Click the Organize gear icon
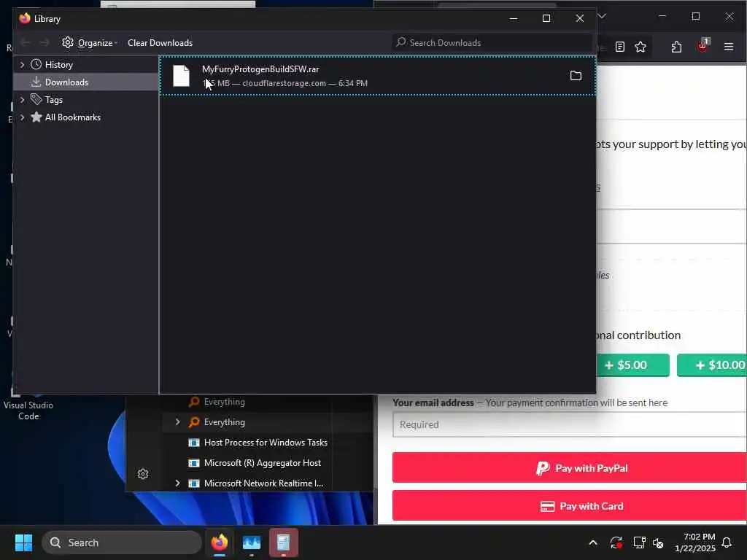The image size is (747, 560). pyautogui.click(x=68, y=42)
